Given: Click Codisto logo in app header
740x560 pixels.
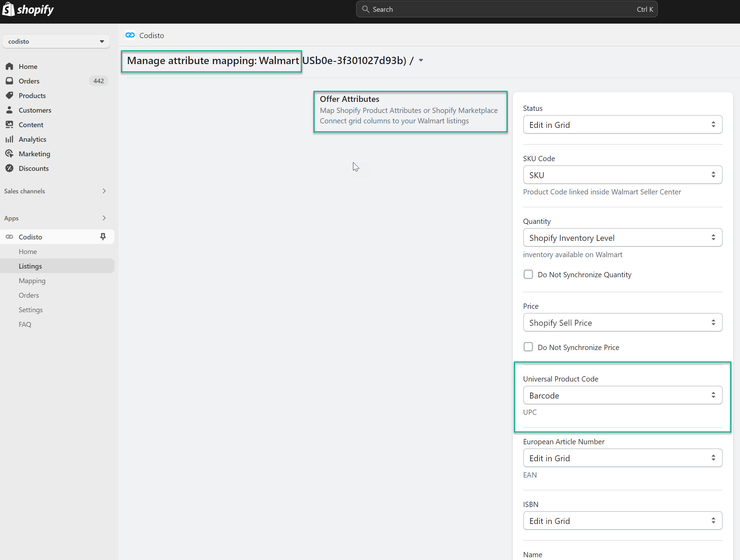Looking at the screenshot, I should click(x=130, y=35).
